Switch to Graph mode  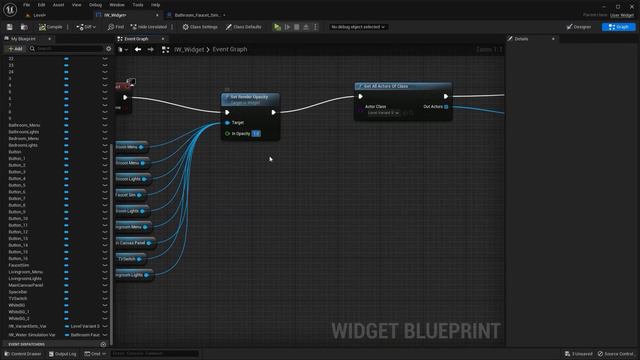(619, 27)
